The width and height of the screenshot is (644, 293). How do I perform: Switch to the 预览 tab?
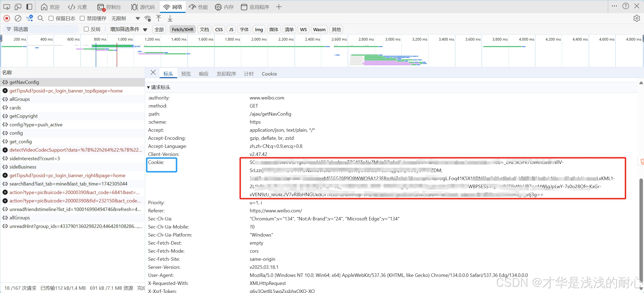[x=186, y=74]
